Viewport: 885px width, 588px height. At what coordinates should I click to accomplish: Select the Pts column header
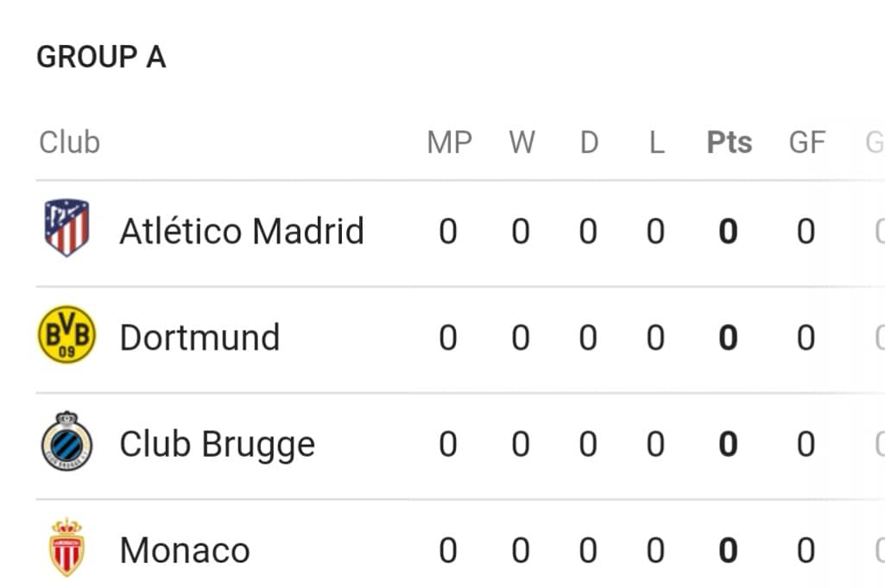pos(730,142)
